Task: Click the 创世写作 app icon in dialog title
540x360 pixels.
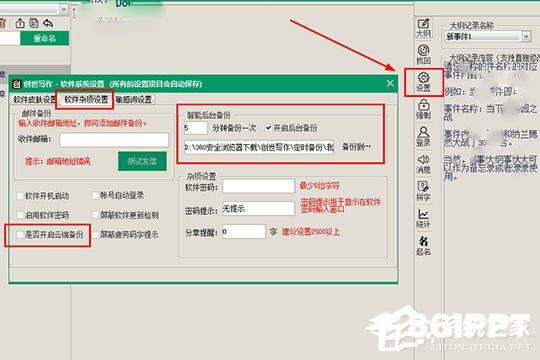Action: click(x=17, y=84)
